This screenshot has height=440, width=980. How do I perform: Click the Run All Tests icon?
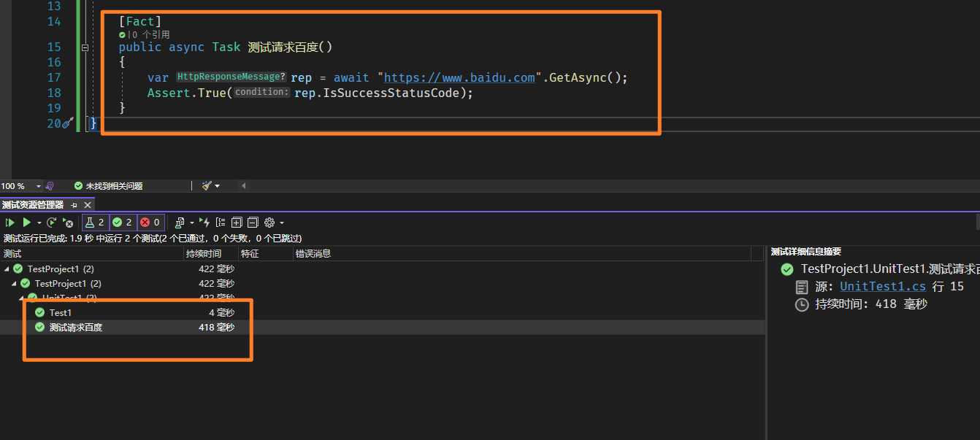9,223
